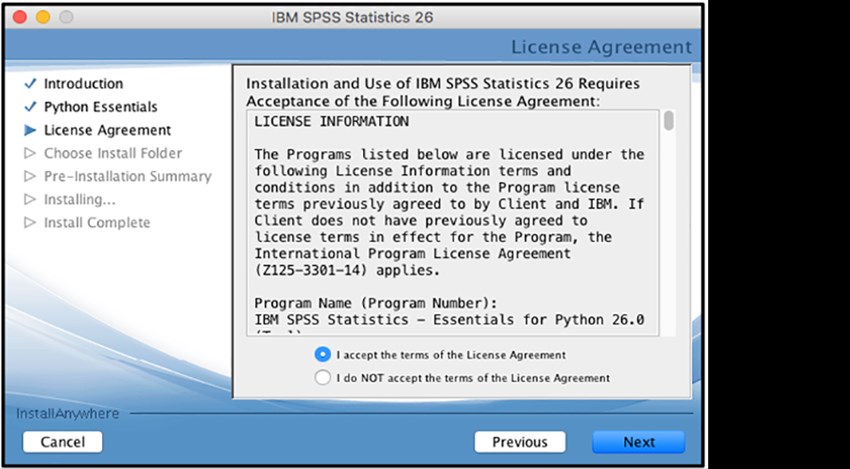
Task: Click the 'LICENSE INFORMATION' heading text
Action: click(x=331, y=121)
